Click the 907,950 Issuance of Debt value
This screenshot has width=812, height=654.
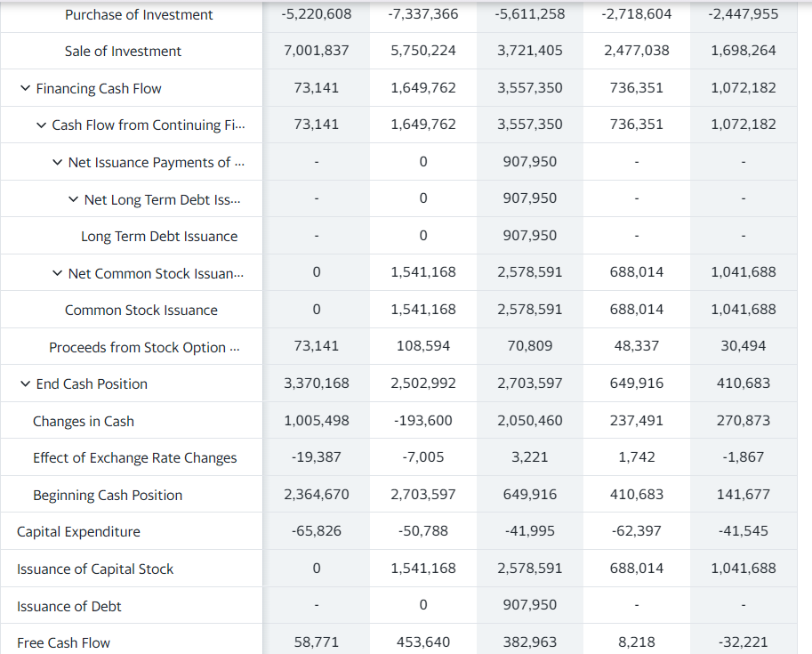click(x=529, y=604)
